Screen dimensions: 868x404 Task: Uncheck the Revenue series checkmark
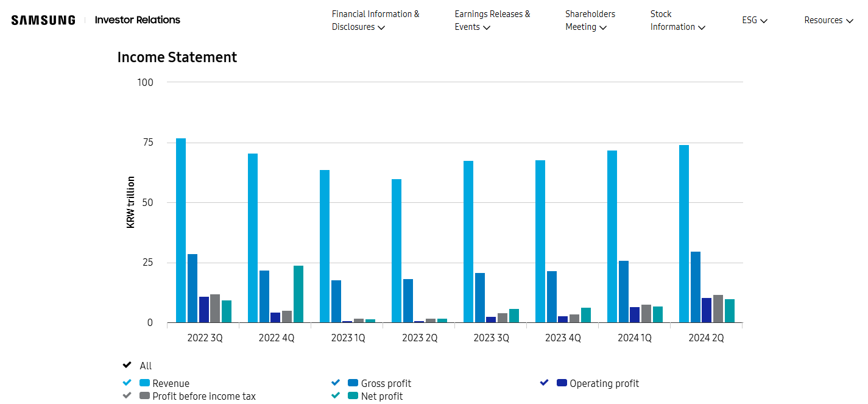click(x=127, y=383)
